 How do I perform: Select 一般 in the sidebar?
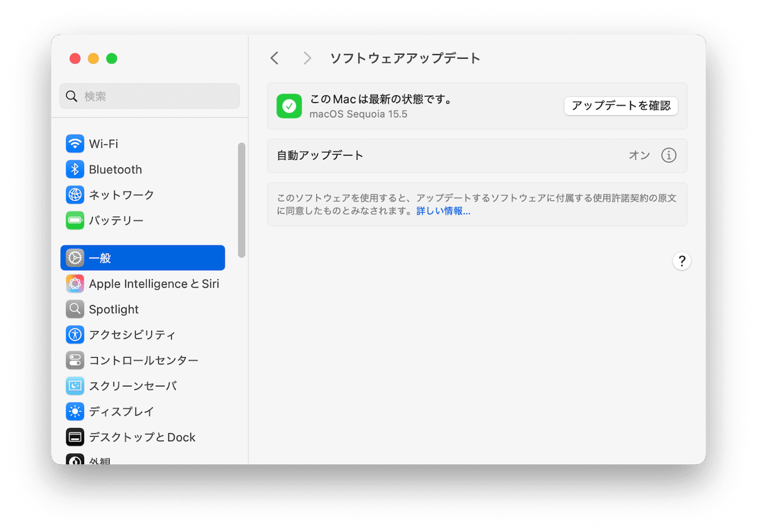(x=100, y=258)
